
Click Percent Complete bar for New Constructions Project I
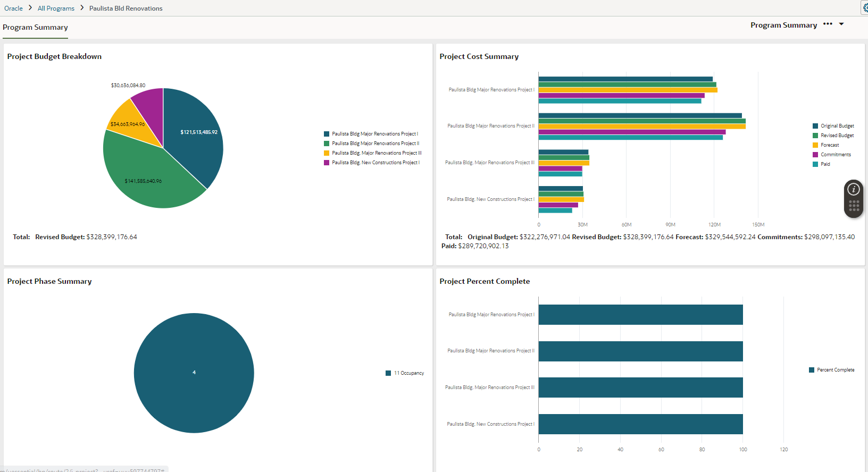(x=641, y=424)
